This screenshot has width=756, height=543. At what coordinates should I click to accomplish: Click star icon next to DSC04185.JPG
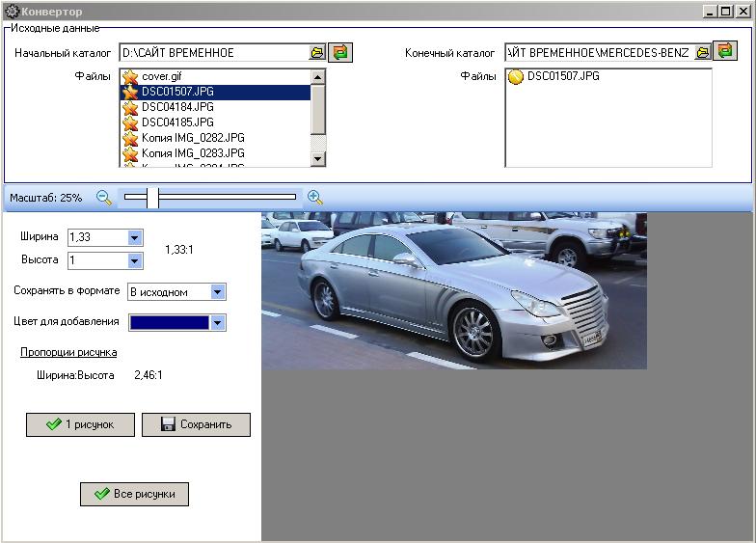coord(130,122)
